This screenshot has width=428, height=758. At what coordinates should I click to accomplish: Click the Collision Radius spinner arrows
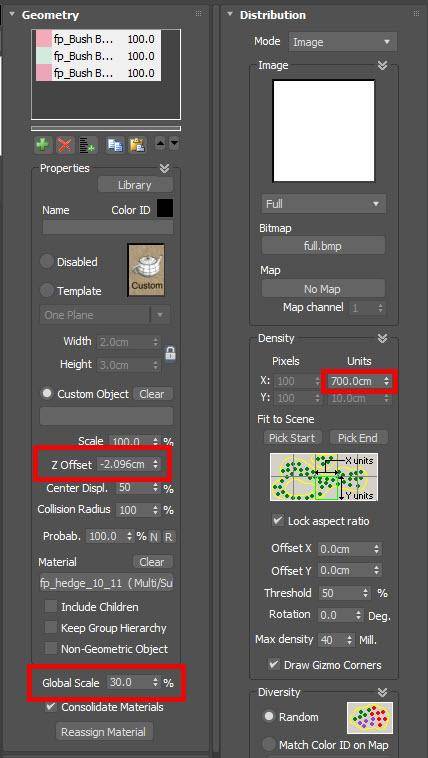pos(155,510)
